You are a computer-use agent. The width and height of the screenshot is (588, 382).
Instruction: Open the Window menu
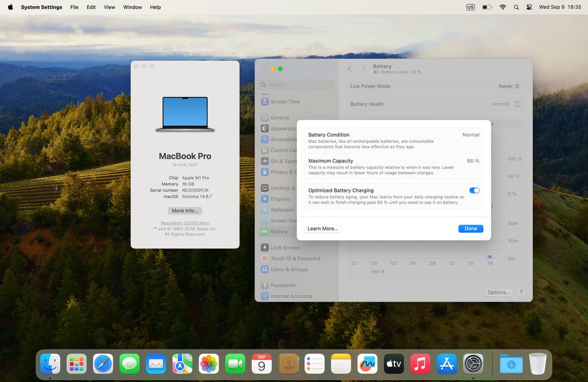click(x=132, y=7)
